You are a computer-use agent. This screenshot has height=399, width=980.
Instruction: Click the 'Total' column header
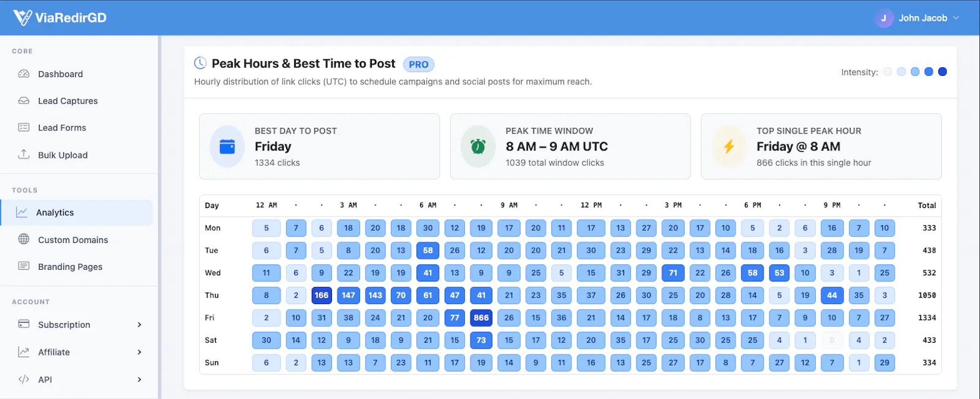[927, 206]
